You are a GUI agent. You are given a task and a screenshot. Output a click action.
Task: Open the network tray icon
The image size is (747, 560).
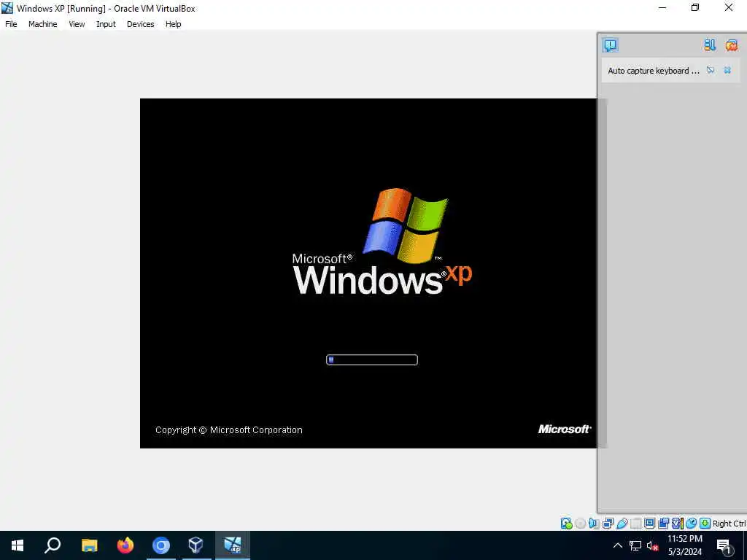635,545
